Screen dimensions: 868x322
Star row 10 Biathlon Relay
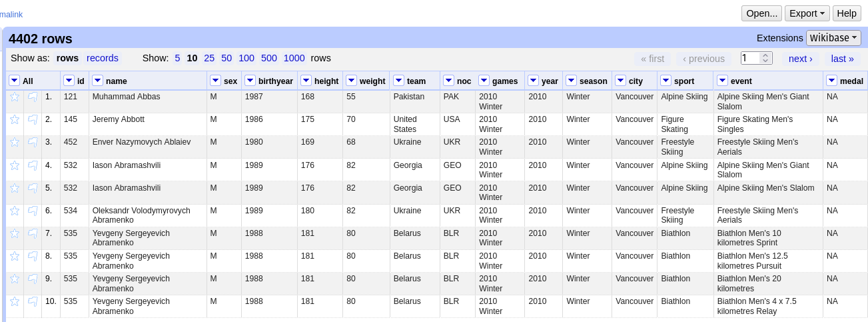pos(15,302)
